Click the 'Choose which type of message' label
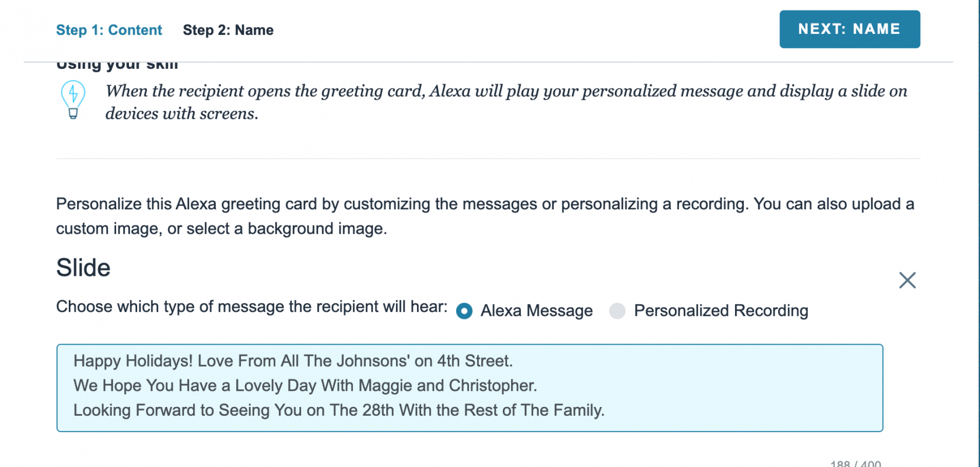Image resolution: width=980 pixels, height=467 pixels. (x=251, y=307)
